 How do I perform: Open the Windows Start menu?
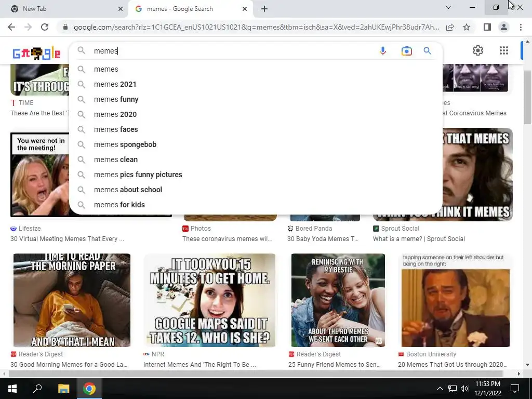(12, 389)
